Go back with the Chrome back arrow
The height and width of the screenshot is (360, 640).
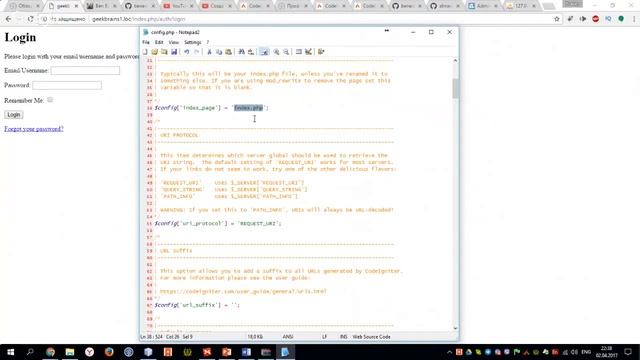point(8,19)
